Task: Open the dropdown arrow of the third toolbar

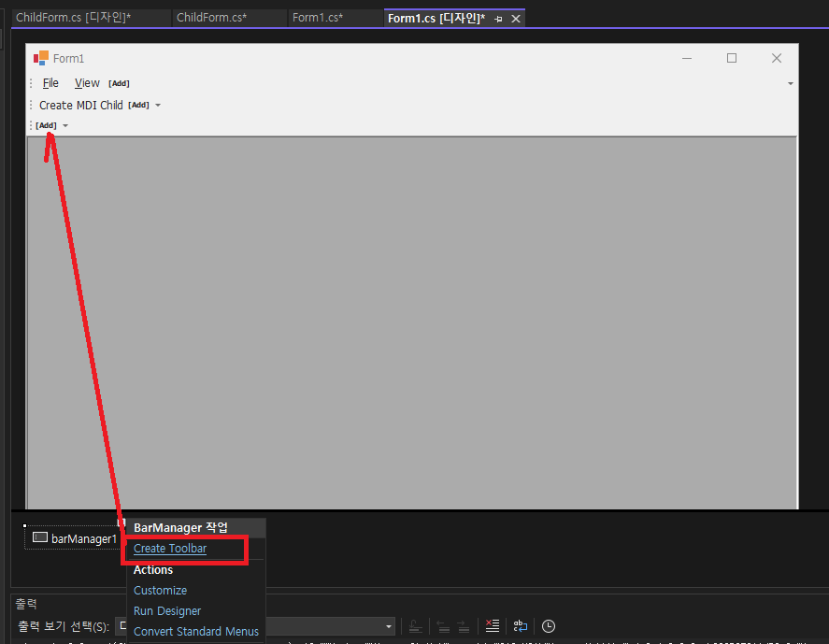Action: (x=65, y=126)
